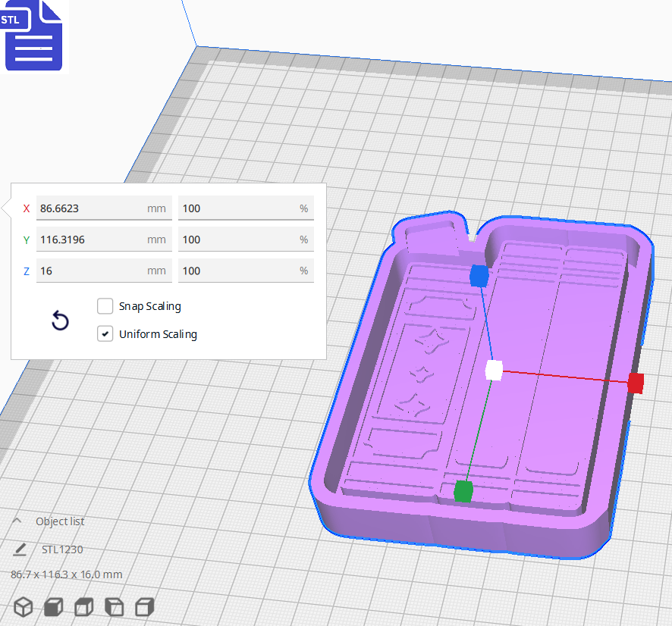Click the X dimension value field
The image size is (672, 626).
point(104,208)
